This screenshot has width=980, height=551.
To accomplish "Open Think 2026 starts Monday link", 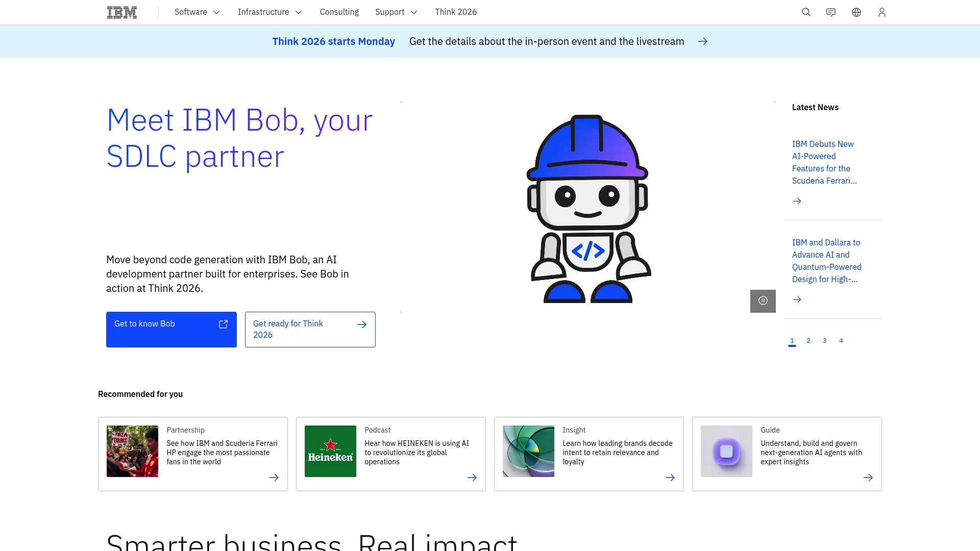I will pos(334,41).
